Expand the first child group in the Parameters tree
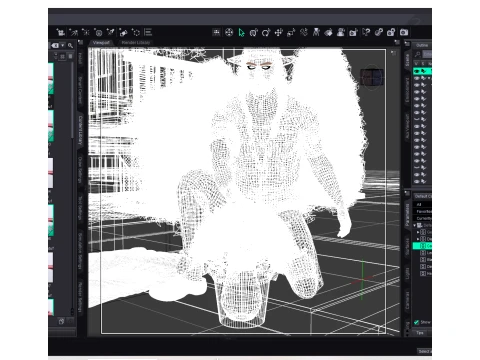The height and width of the screenshot is (360, 480). pos(418,232)
